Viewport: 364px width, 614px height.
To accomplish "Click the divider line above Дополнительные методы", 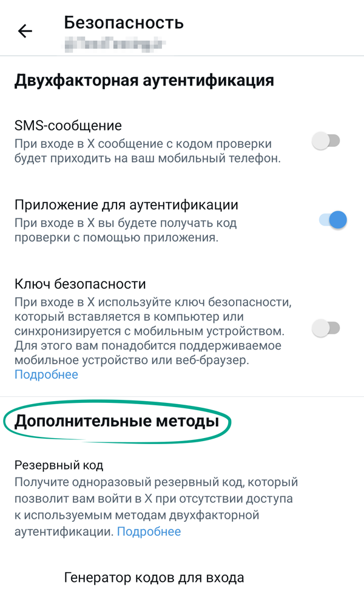I will click(182, 397).
